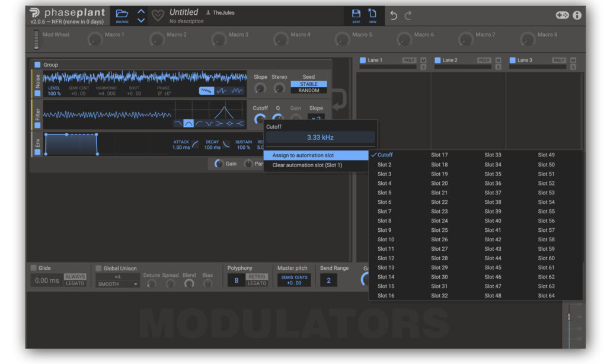Toggle Lane 1 enable box
607x364 pixels.
[x=363, y=60]
